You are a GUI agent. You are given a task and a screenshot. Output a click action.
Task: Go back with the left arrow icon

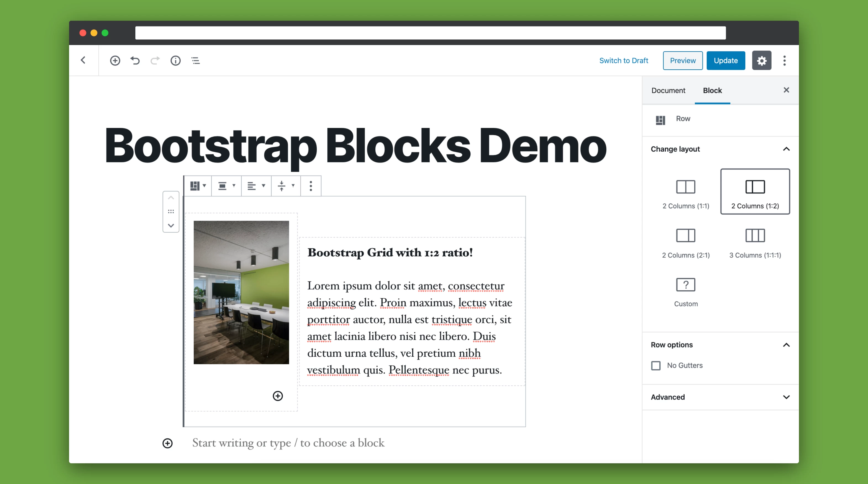tap(83, 60)
